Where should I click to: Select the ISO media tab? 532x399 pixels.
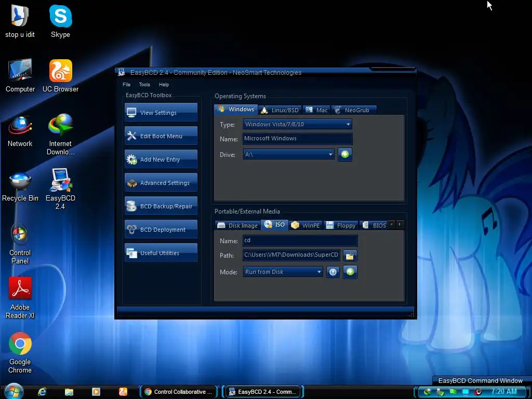point(274,224)
